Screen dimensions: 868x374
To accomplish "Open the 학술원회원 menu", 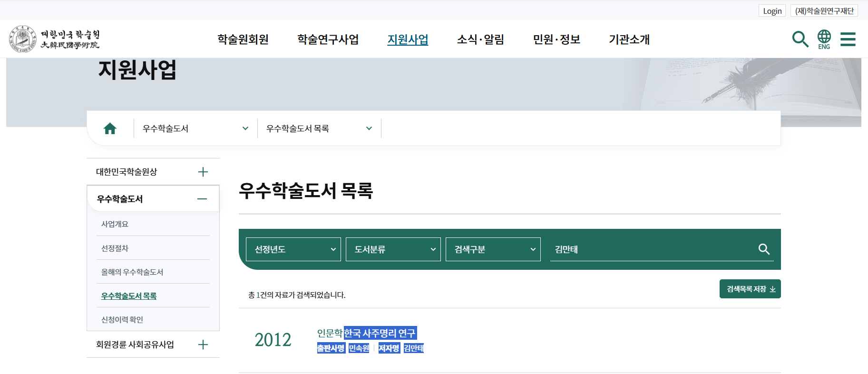I will tap(243, 39).
